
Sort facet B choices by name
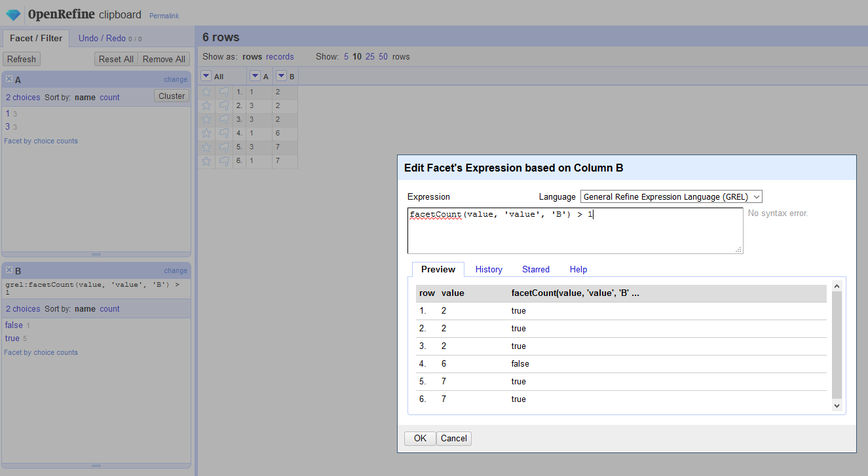(x=85, y=309)
